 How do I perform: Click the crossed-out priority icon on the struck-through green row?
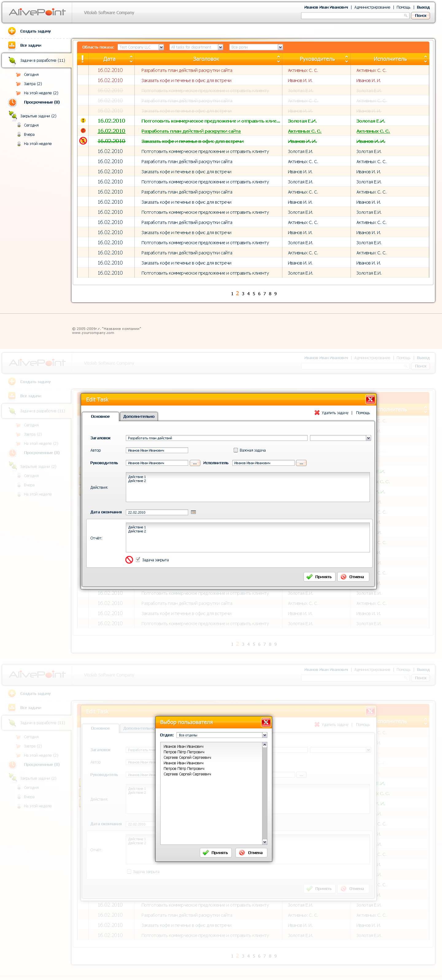(83, 141)
